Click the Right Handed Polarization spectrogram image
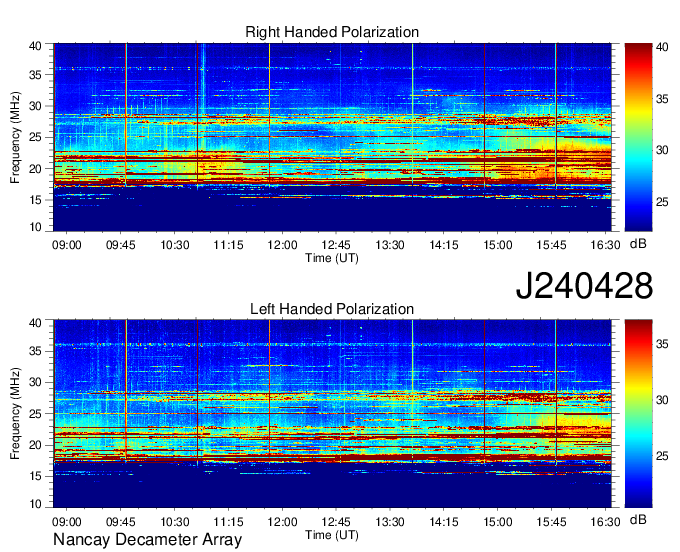Image resolution: width=680 pixels, height=552 pixels. coord(332,137)
